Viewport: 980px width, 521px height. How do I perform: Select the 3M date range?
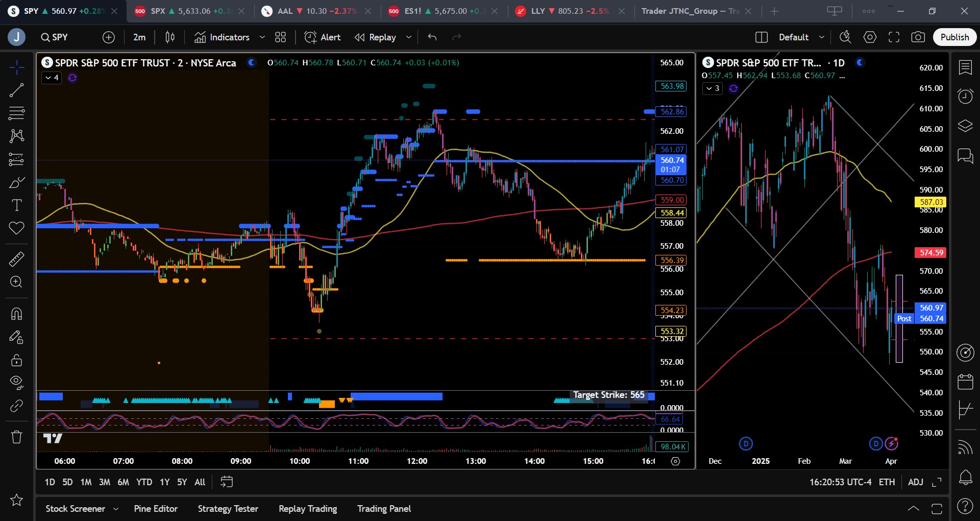[105, 482]
